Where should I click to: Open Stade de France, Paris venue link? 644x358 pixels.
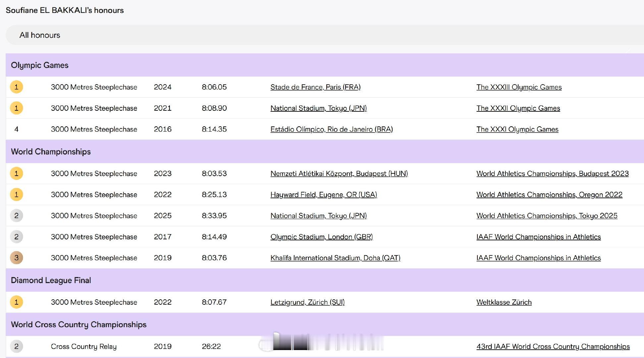click(315, 87)
